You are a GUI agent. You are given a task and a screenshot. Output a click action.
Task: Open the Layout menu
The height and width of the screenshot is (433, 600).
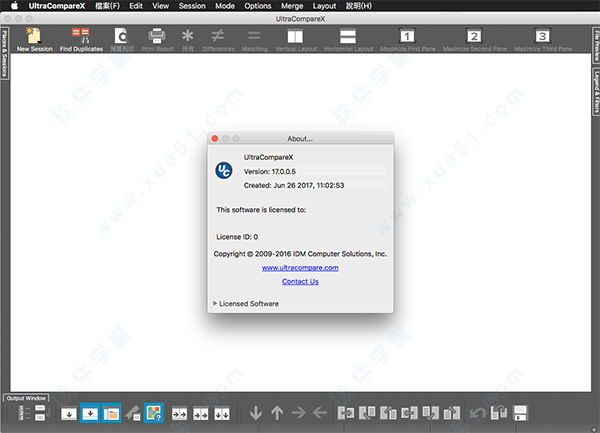coord(324,6)
